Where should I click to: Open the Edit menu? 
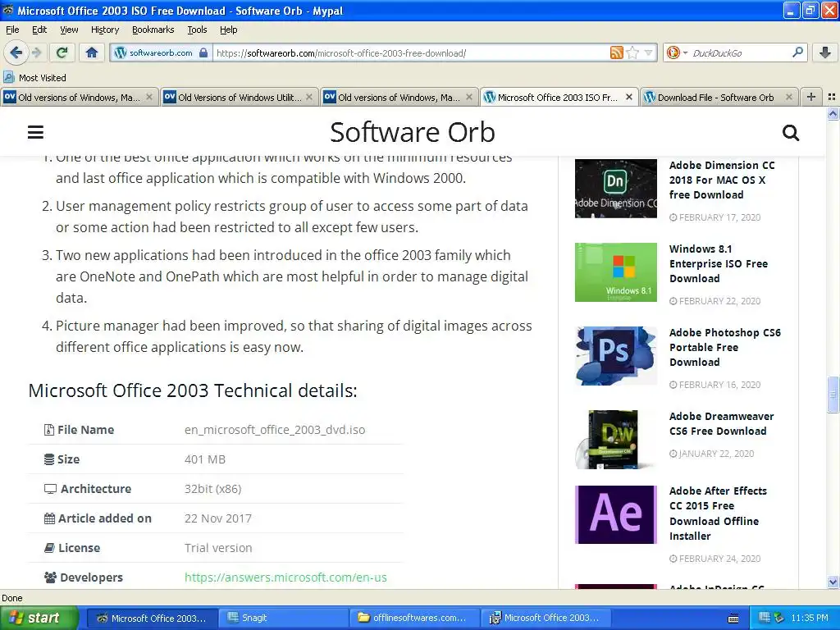(39, 30)
